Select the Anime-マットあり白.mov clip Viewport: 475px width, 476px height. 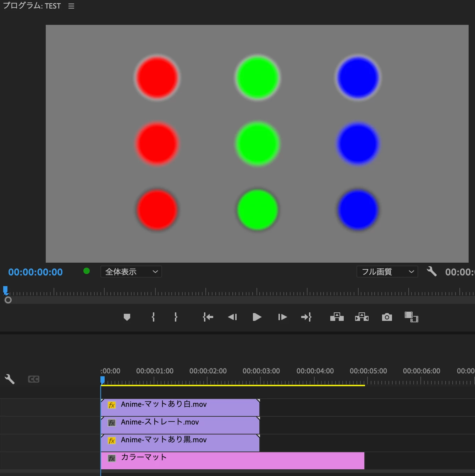180,407
